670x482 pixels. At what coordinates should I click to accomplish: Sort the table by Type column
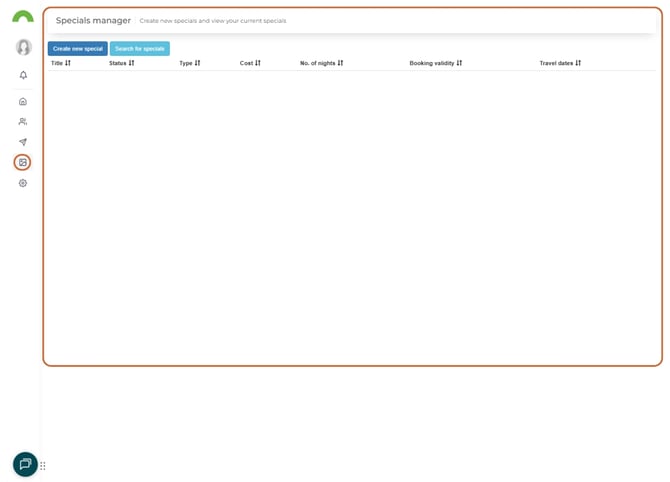190,63
